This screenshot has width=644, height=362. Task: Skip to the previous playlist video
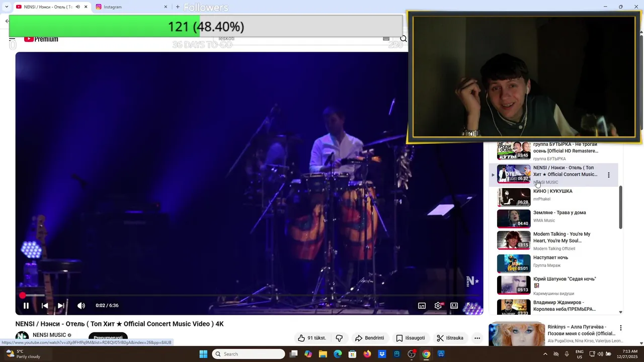coord(45,305)
